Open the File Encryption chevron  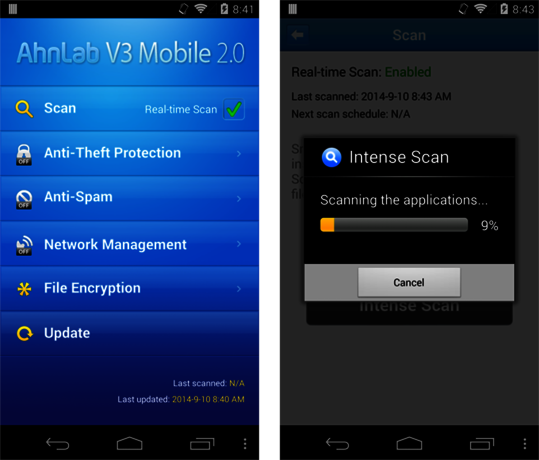coord(239,289)
